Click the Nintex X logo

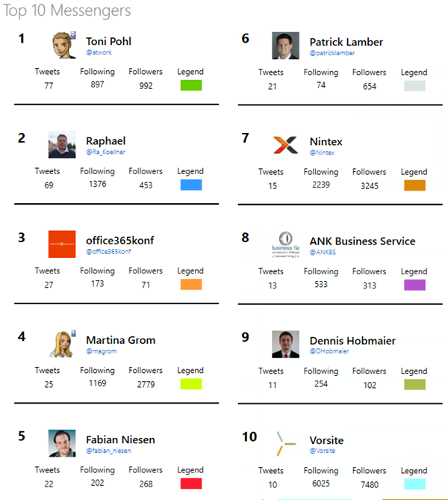(285, 145)
